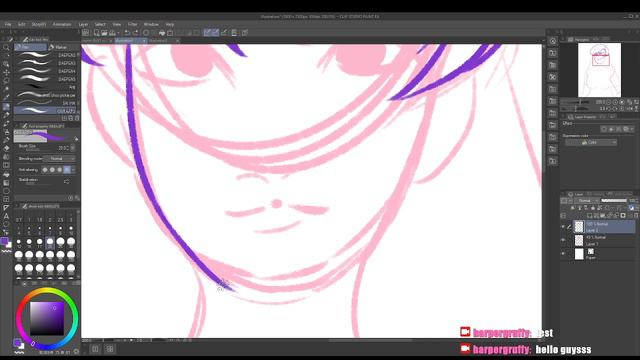Screen dimensions: 640x360
Task: Hide the Paper layer with its eye icon
Action: point(563,254)
